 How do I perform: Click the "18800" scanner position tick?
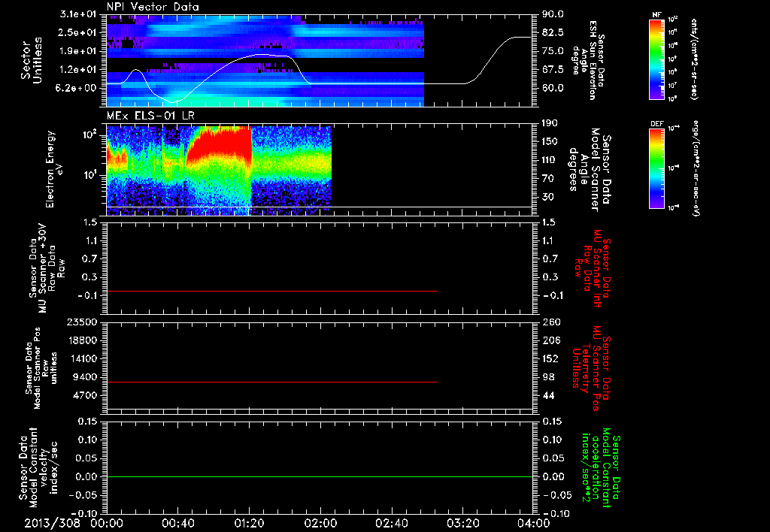pyautogui.click(x=83, y=340)
